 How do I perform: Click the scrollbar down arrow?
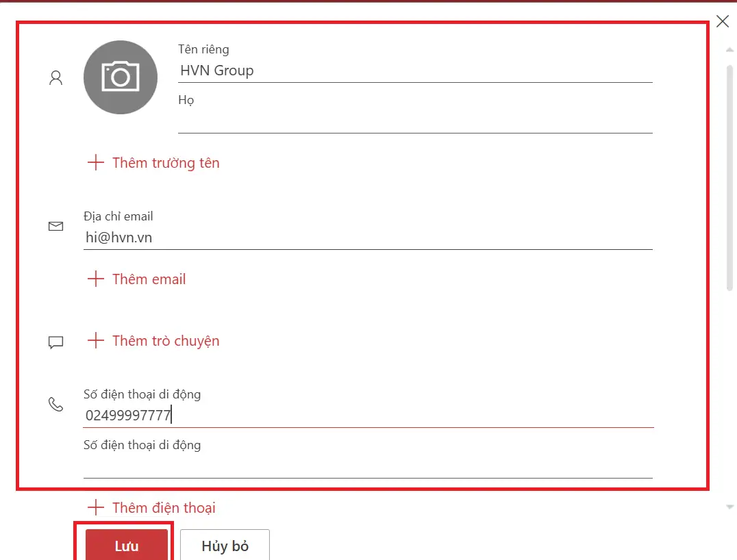[x=729, y=507]
